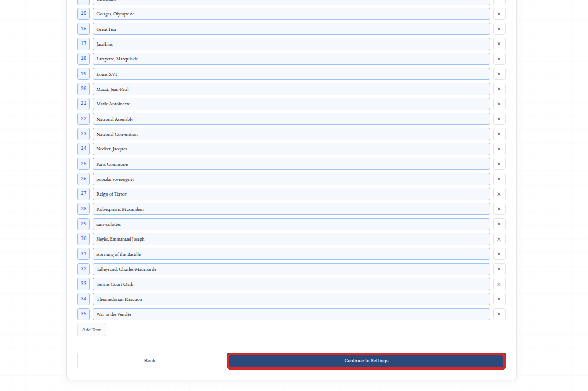Image resolution: width=588 pixels, height=391 pixels.
Task: Delete the Marat, Jean-Paul term
Action: [x=499, y=89]
